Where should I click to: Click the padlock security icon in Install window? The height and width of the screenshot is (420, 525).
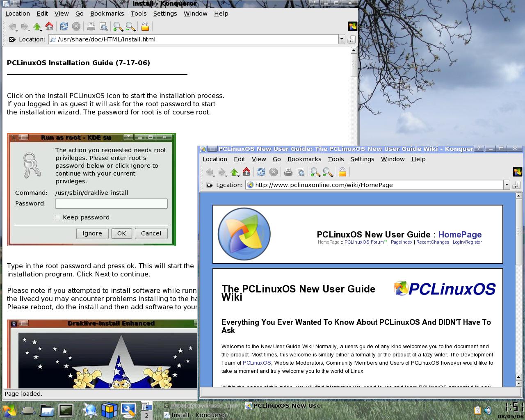coord(145,27)
